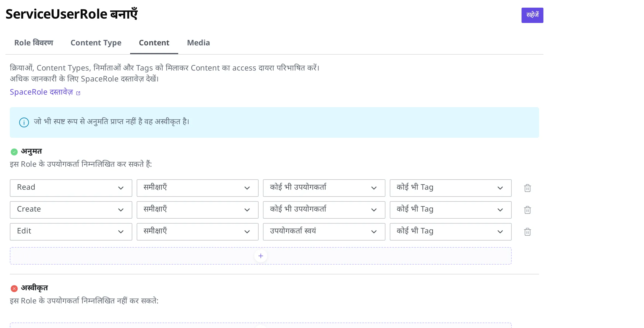This screenshot has height=328, width=644.
Task: Click the अस्वीकृत section heading
Action: [34, 288]
